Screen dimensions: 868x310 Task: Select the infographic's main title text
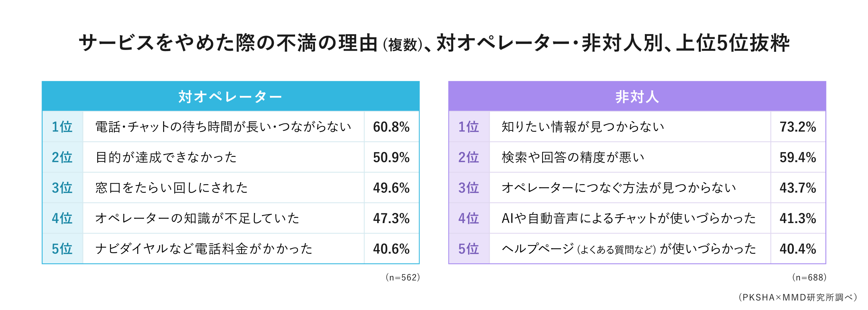click(434, 43)
